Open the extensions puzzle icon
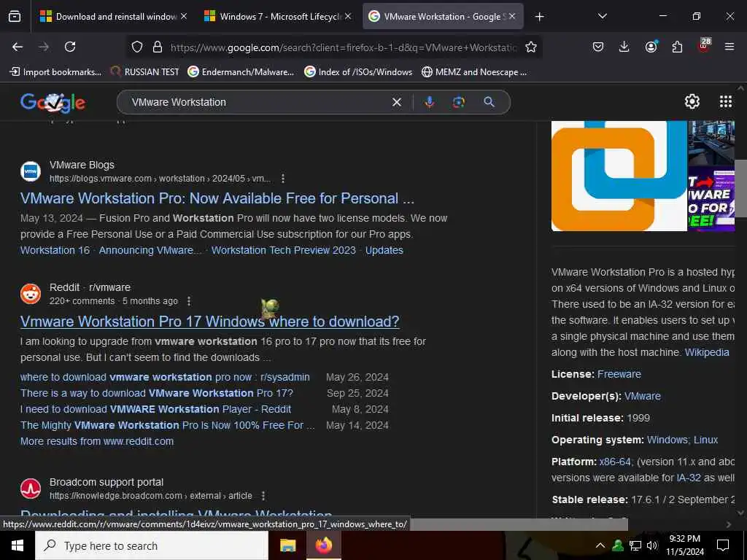Viewport: 747px width, 560px height. tap(677, 47)
